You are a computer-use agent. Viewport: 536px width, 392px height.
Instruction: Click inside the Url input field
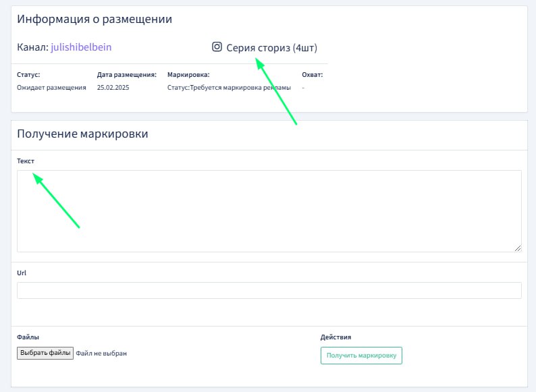[x=269, y=290]
